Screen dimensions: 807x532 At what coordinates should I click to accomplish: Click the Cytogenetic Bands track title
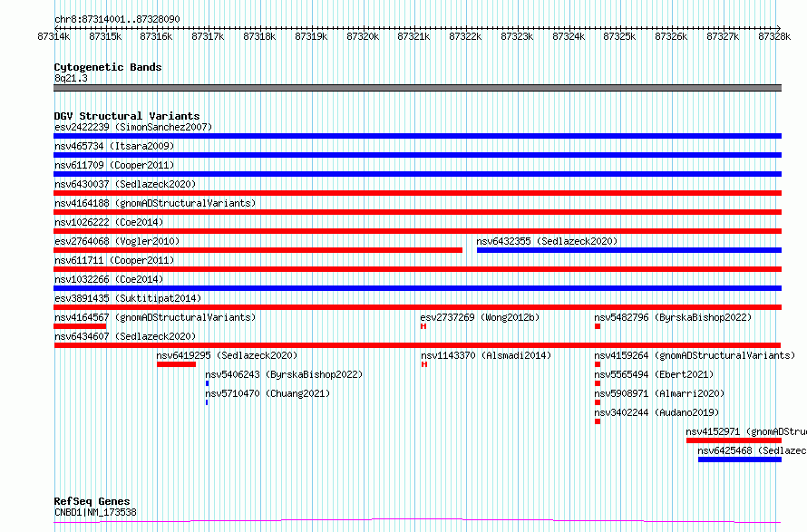tap(108, 67)
